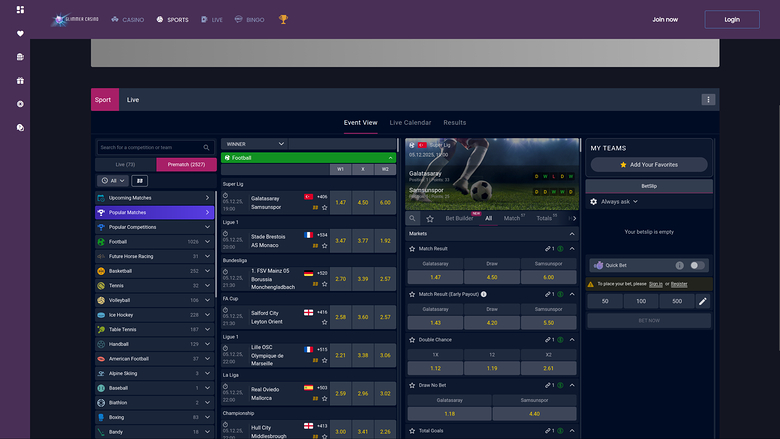Click the search magnifier in competition search box
780x439 pixels.
coord(206,147)
